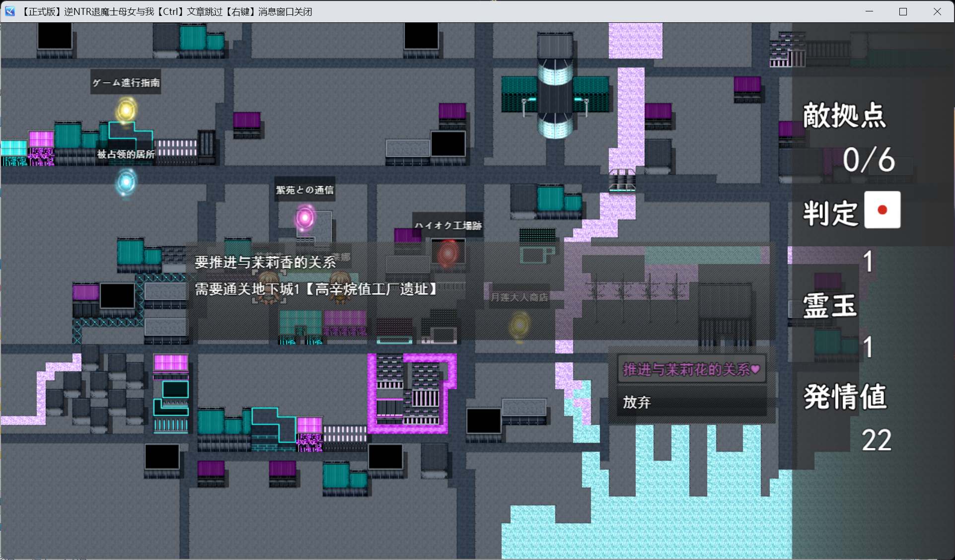Click the ゲーム進行指南 label

pyautogui.click(x=126, y=82)
